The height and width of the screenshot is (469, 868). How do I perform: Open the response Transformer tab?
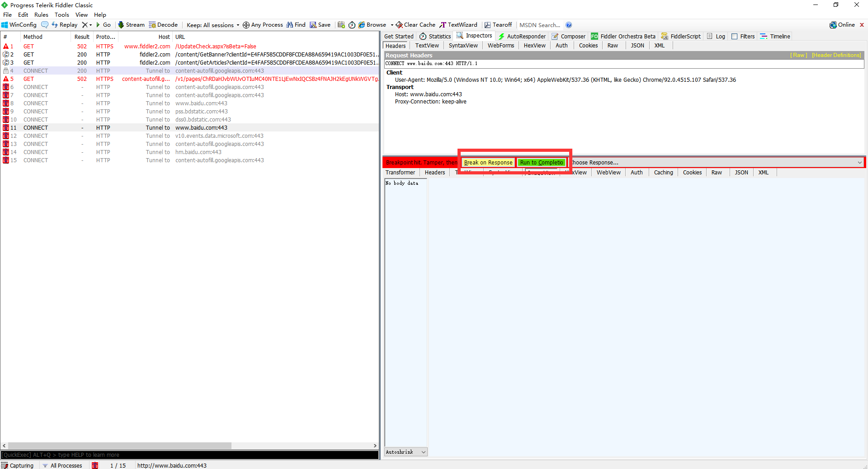coord(400,172)
